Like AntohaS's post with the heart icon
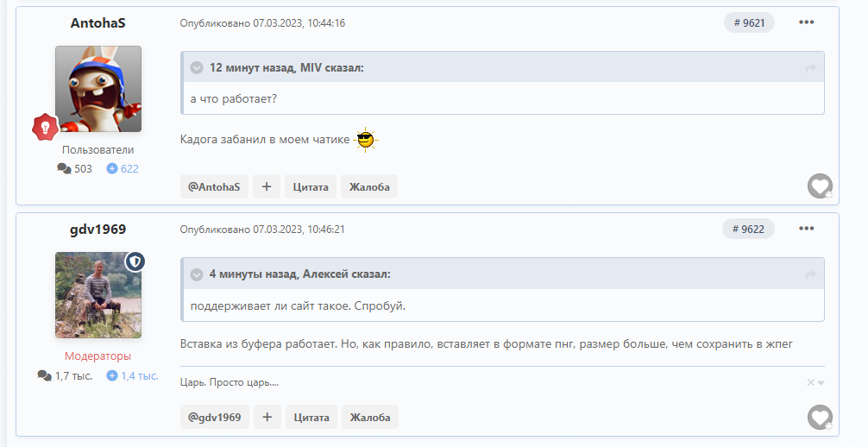Screen dimensions: 868x447 click(x=820, y=186)
